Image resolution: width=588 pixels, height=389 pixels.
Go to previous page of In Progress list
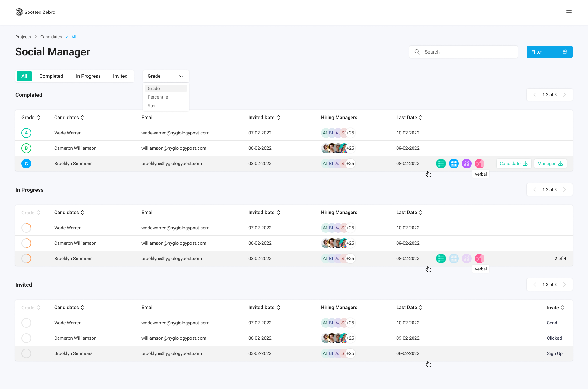(535, 190)
